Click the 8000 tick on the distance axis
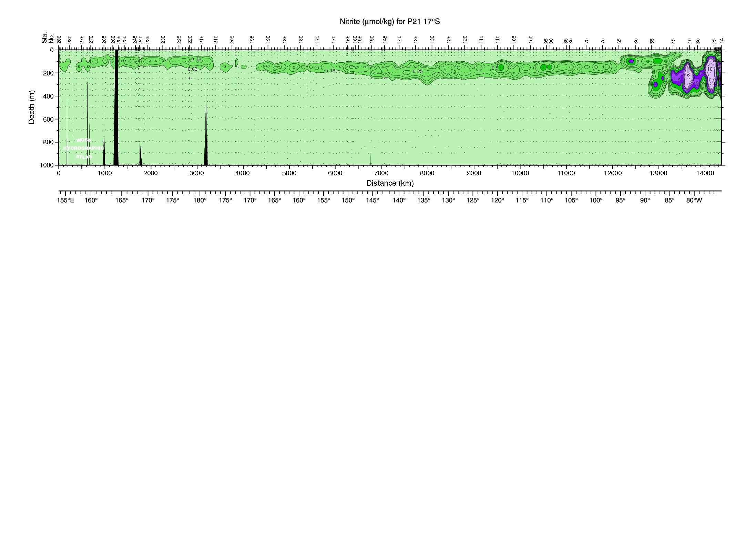This screenshot has height=536, width=756. 428,173
